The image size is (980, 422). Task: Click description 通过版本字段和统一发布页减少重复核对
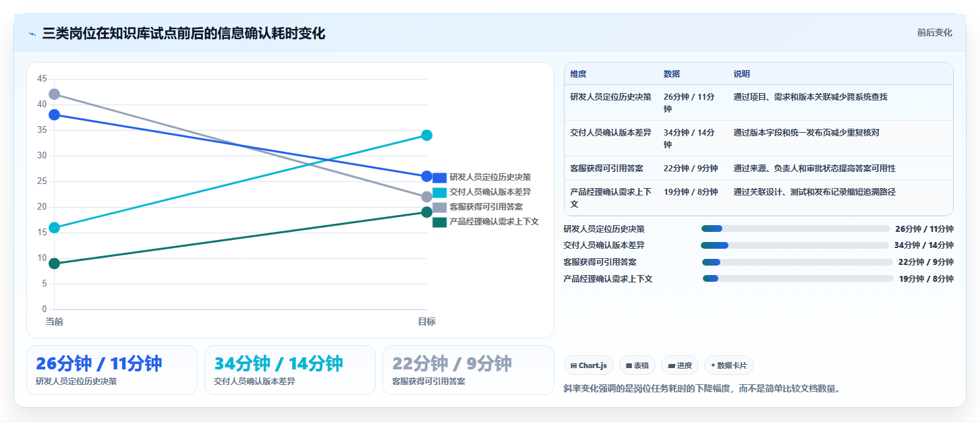coord(807,133)
